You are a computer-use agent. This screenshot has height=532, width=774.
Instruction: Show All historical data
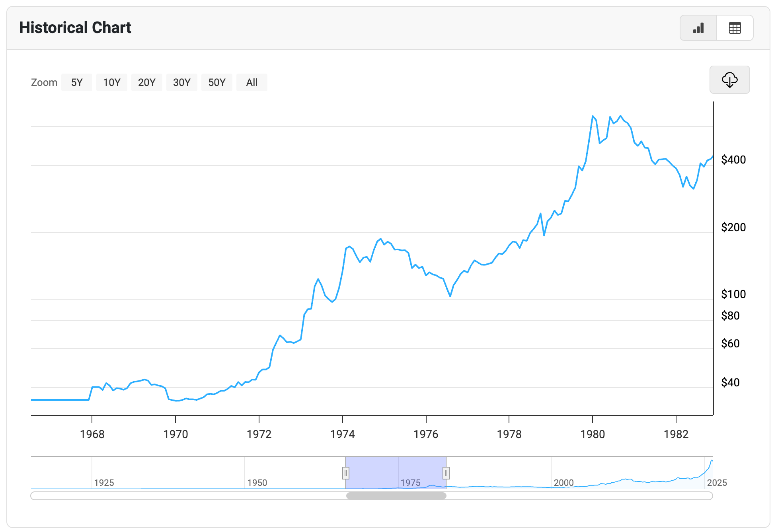click(x=252, y=82)
